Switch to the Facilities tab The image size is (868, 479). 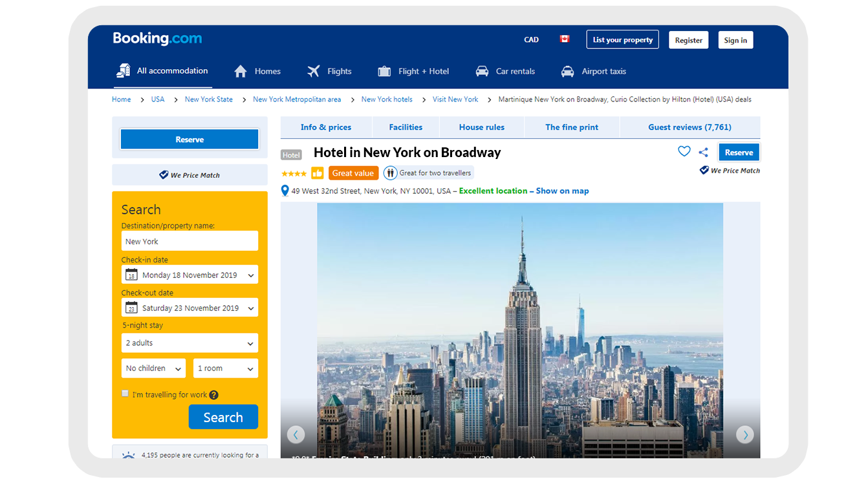(406, 127)
